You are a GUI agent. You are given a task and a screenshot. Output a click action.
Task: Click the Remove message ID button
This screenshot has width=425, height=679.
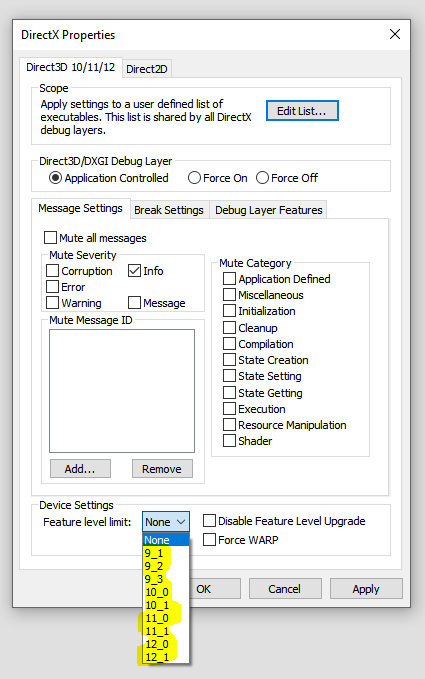tap(162, 469)
